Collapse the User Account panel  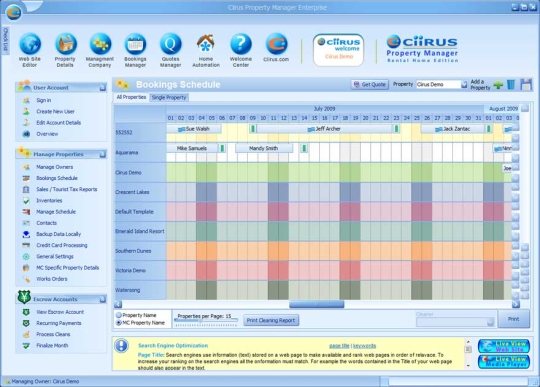click(x=103, y=88)
